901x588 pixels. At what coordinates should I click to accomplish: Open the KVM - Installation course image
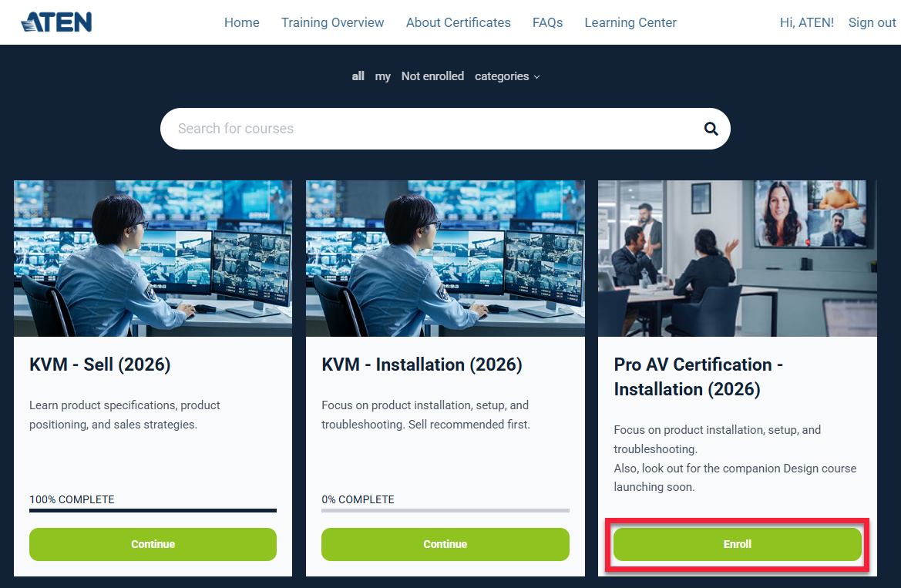point(445,258)
